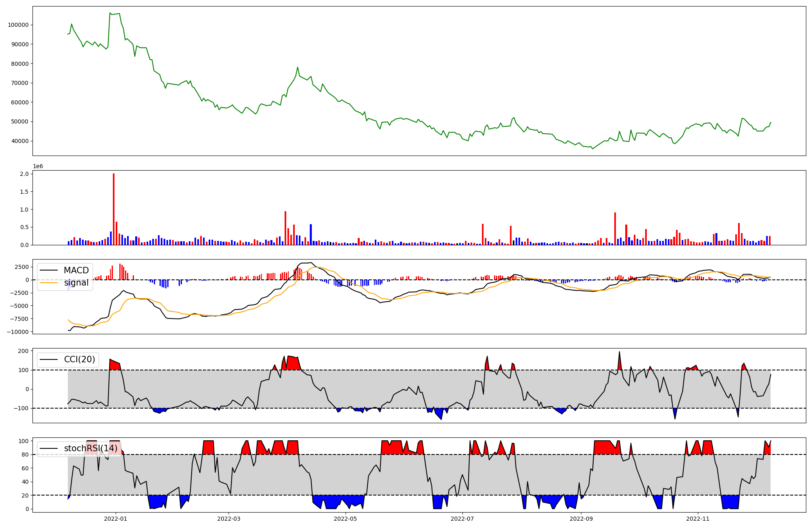Screen dimensions: 812x528
Task: Click the 2022-07 x-axis date label
Action: click(462, 519)
